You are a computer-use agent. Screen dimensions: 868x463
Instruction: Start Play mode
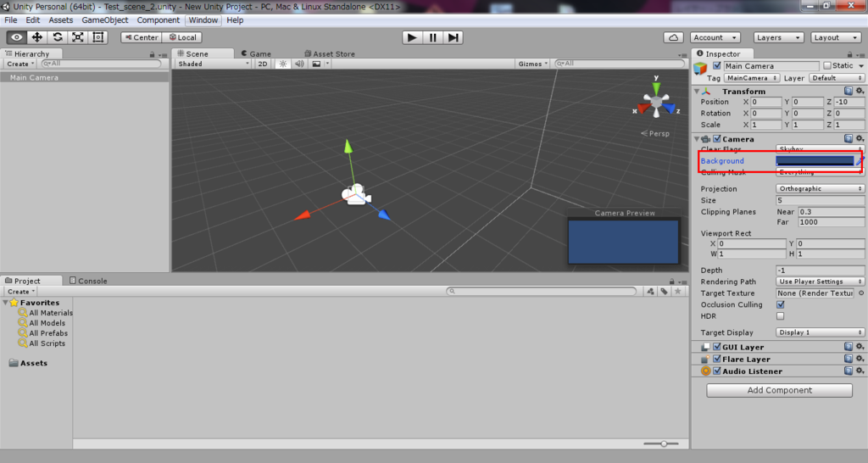pyautogui.click(x=412, y=37)
